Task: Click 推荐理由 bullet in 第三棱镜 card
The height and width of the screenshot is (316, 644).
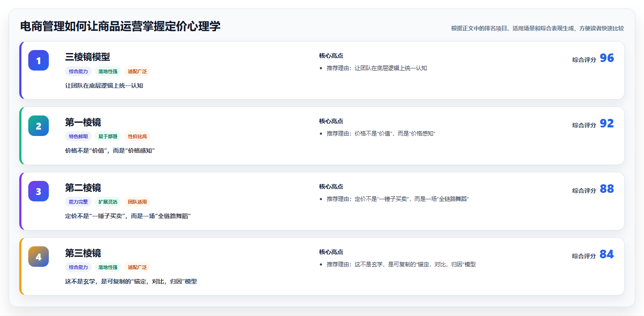Action: (x=401, y=264)
